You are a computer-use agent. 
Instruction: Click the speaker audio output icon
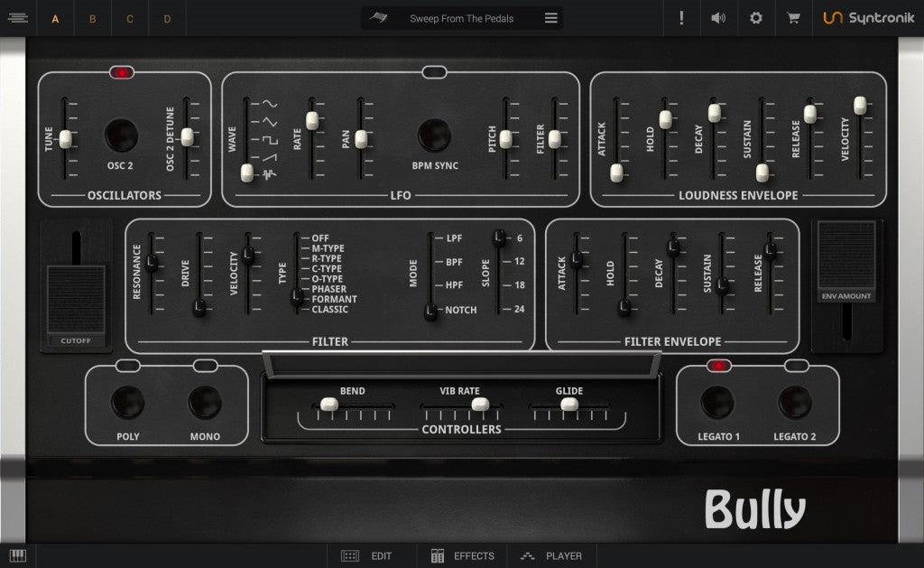[x=718, y=17]
